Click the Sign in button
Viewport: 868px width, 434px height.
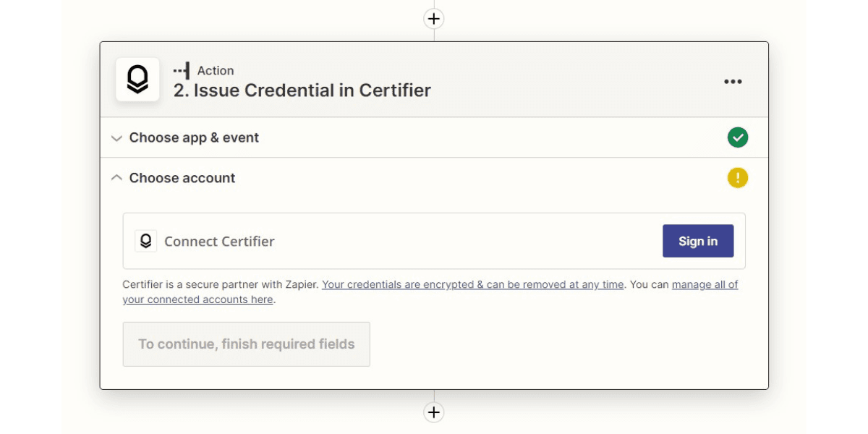pos(698,241)
